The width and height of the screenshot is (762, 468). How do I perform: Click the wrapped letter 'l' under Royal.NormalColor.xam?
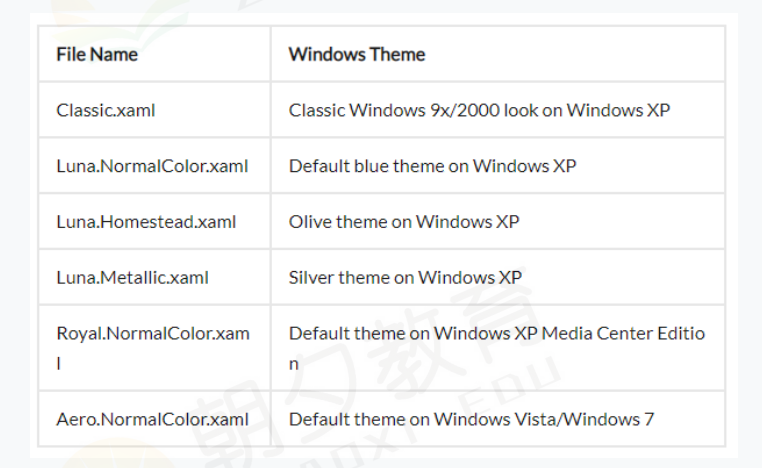(58, 363)
